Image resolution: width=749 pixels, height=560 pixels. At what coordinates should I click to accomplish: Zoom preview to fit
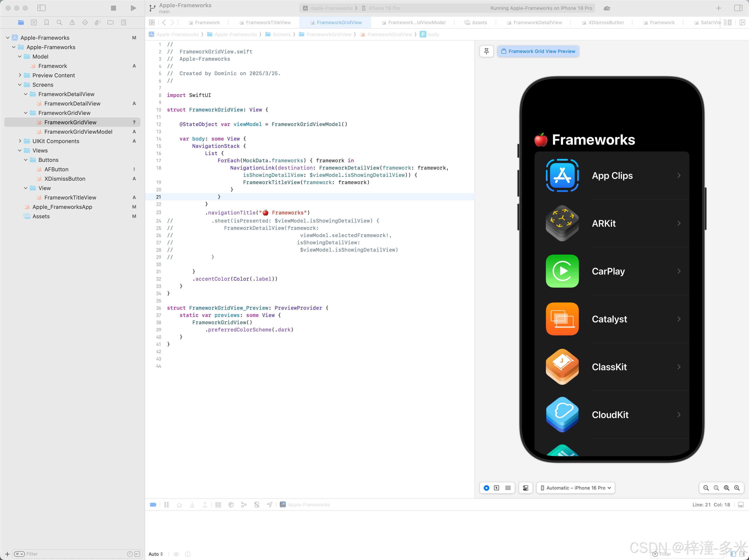tap(726, 488)
